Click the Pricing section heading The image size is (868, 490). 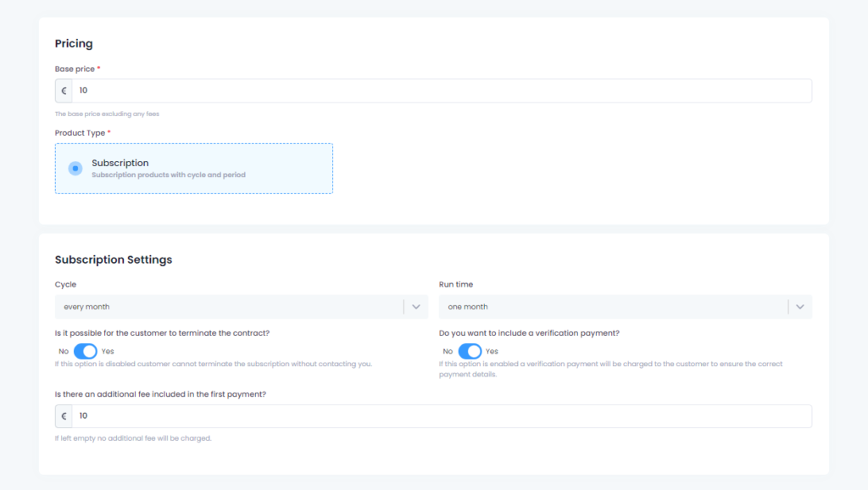(73, 43)
